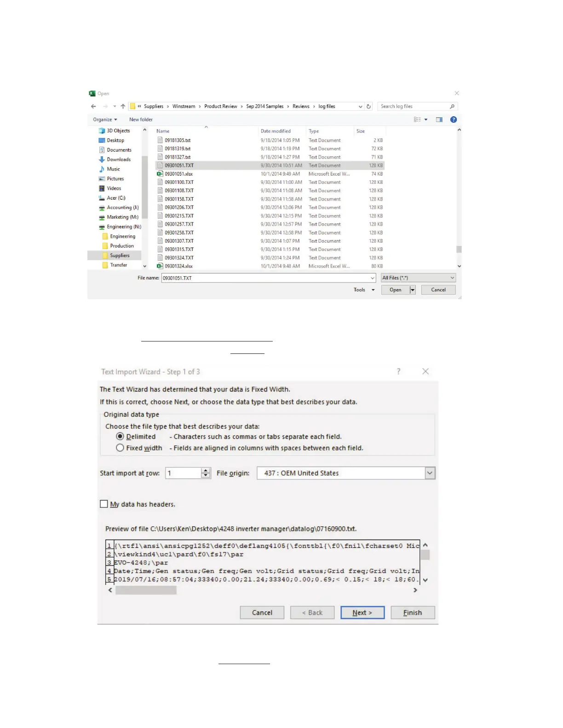563x728 pixels.
Task: Check My data has headers
Action: [x=104, y=504]
